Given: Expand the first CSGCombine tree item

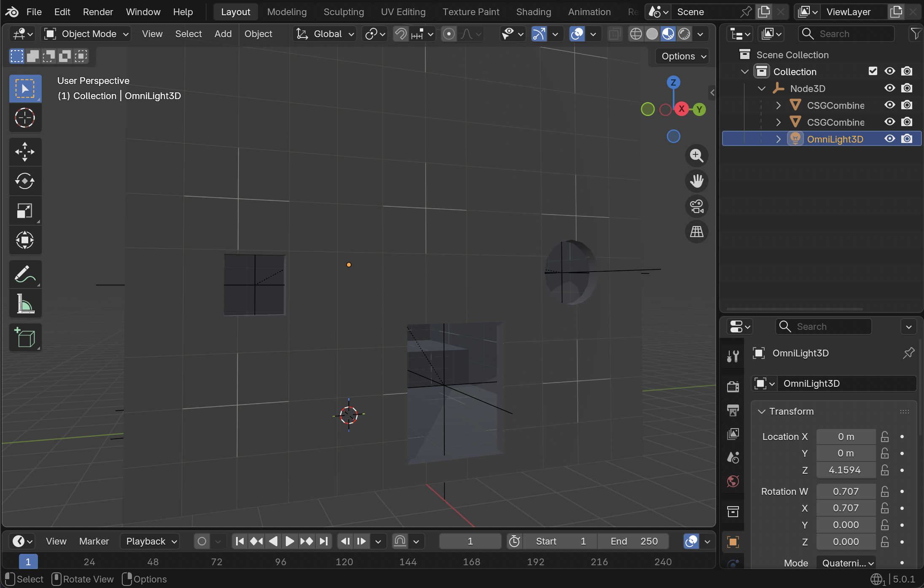Looking at the screenshot, I should coord(778,105).
